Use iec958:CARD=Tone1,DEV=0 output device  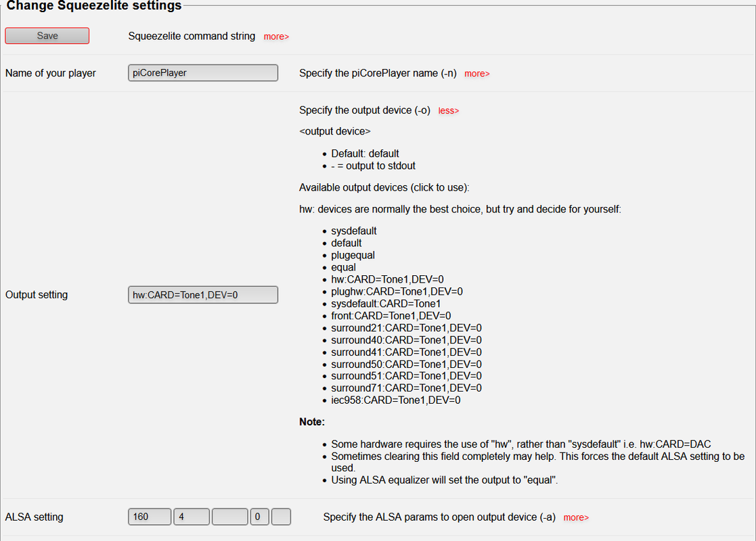(x=396, y=400)
